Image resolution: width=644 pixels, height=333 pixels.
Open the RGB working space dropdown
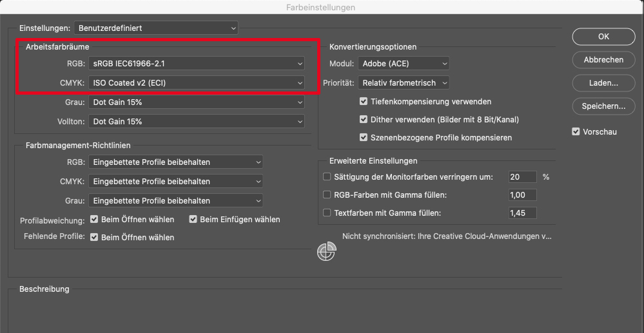click(197, 64)
